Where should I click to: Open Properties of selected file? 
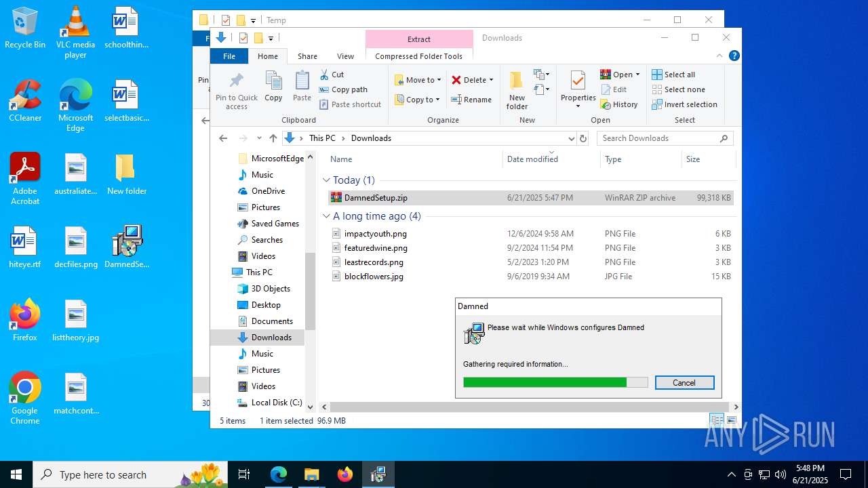578,89
